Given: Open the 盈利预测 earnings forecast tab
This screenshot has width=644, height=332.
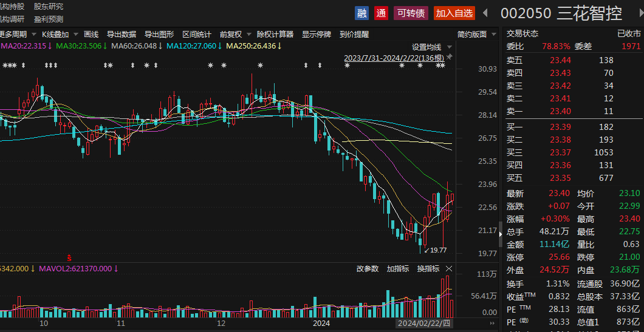Looking at the screenshot, I should (49, 19).
